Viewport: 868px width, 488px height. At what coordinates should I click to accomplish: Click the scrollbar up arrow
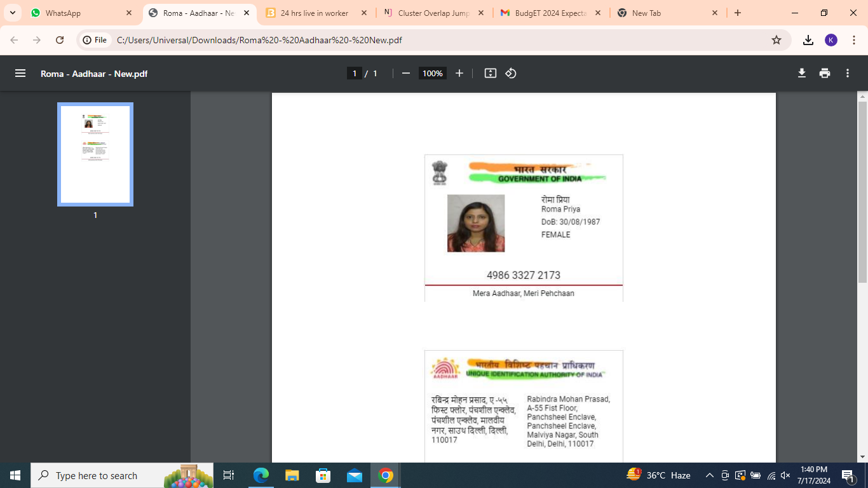point(862,97)
